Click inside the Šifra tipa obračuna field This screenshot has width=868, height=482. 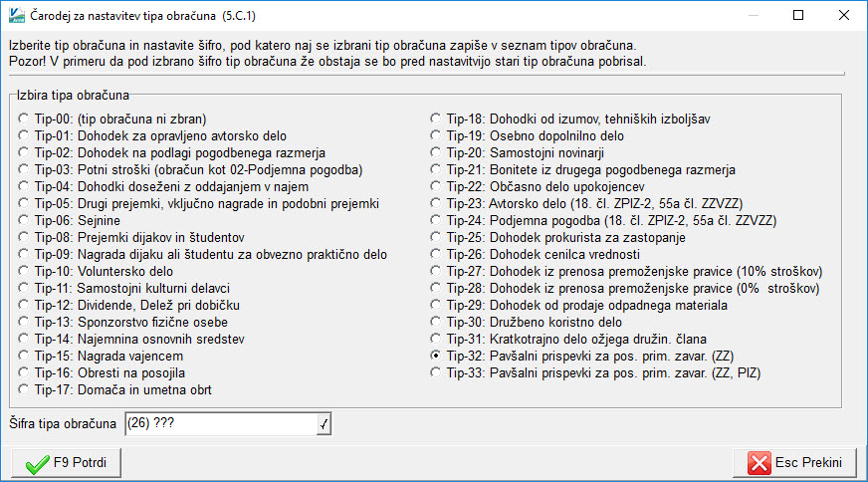point(221,424)
